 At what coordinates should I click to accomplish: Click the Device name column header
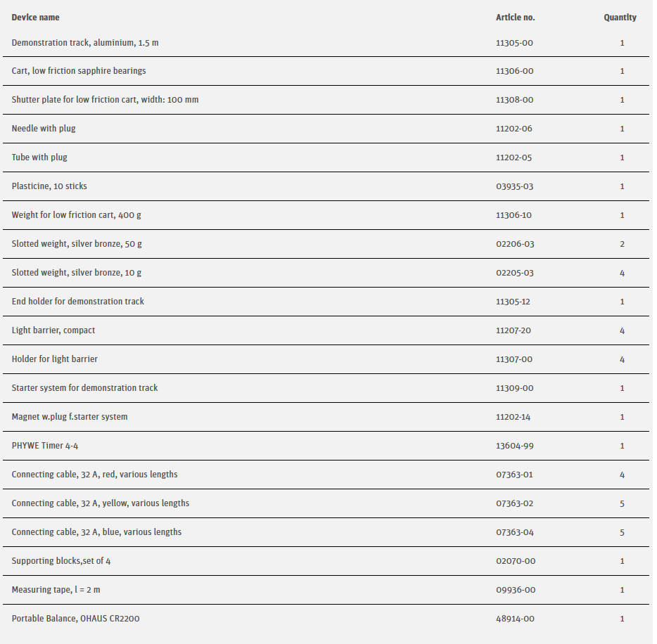coord(35,18)
